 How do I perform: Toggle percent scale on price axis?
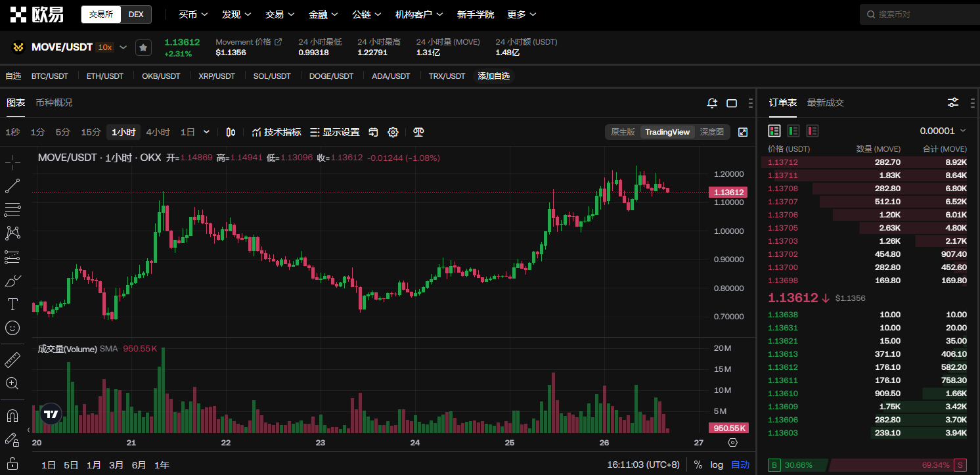(x=698, y=464)
